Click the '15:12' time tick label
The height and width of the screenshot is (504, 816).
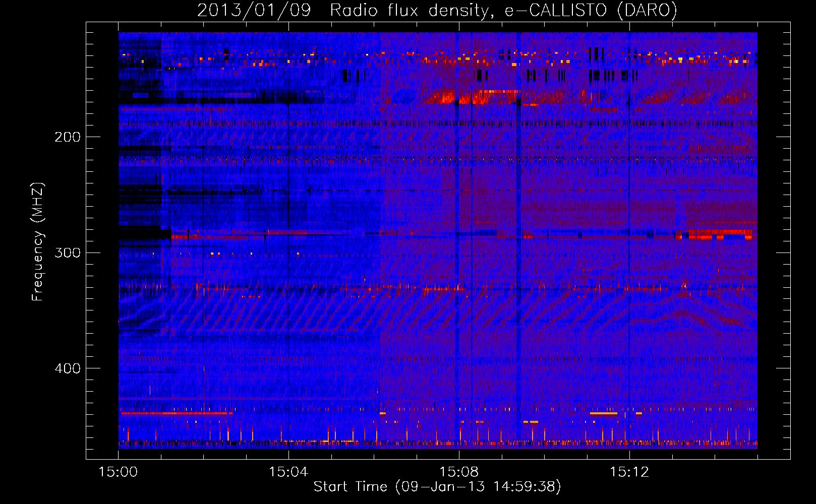pos(629,472)
